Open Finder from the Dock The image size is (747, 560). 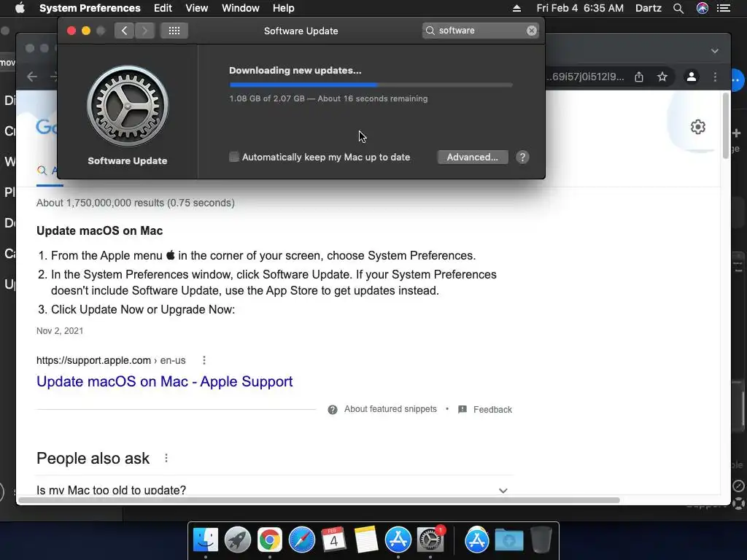pos(206,540)
